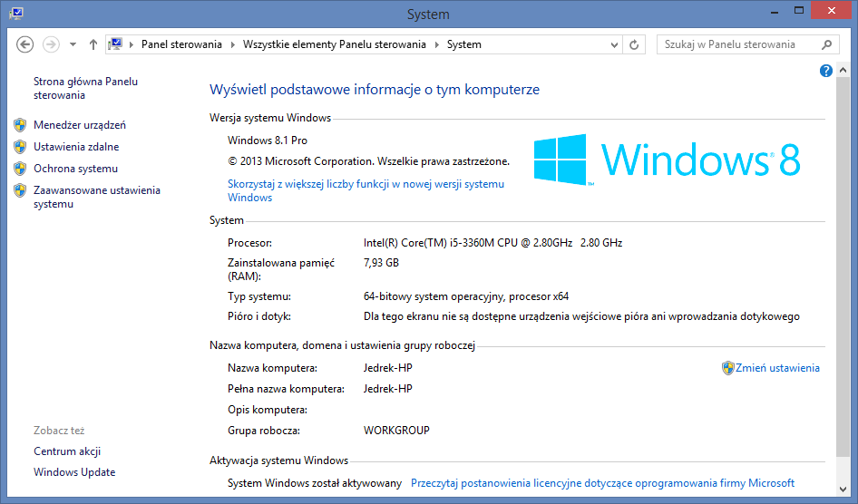Click the vertical scrollbar thumb
The width and height of the screenshot is (858, 504).
tap(843, 267)
